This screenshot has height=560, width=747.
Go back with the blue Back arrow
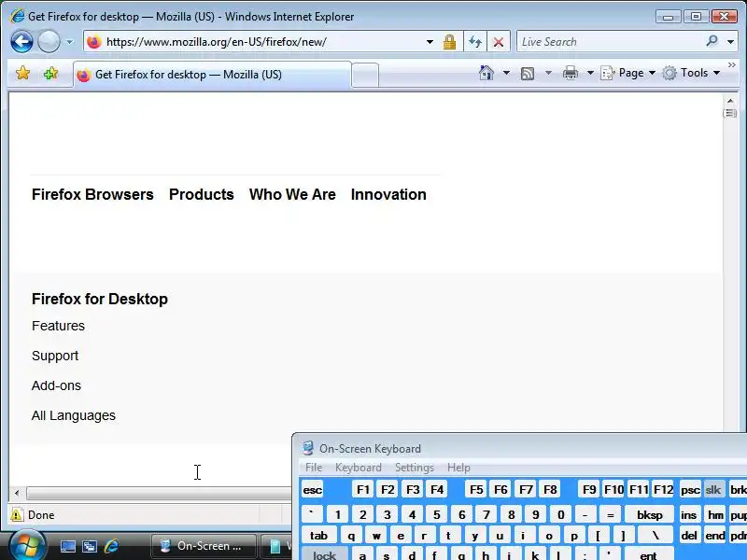point(21,42)
